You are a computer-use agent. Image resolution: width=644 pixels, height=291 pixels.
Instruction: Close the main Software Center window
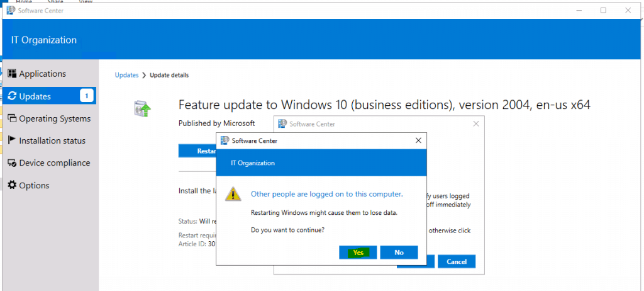point(628,11)
